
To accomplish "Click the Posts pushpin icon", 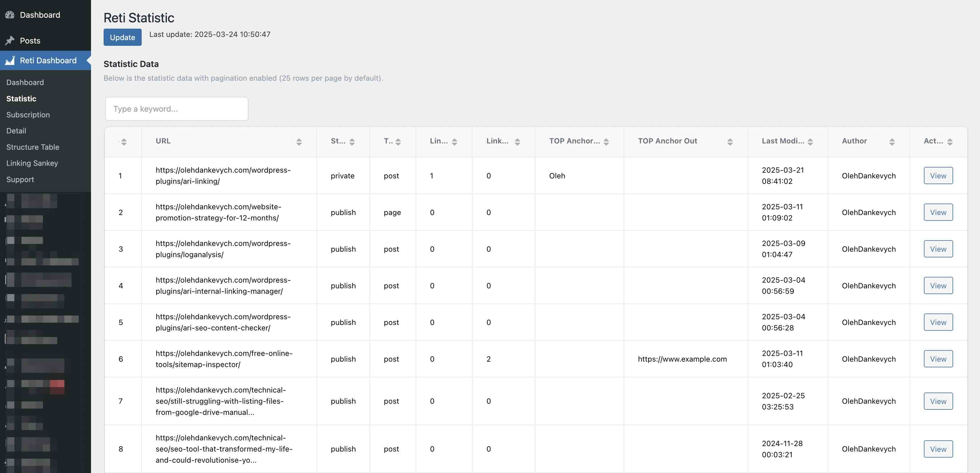I will [10, 40].
